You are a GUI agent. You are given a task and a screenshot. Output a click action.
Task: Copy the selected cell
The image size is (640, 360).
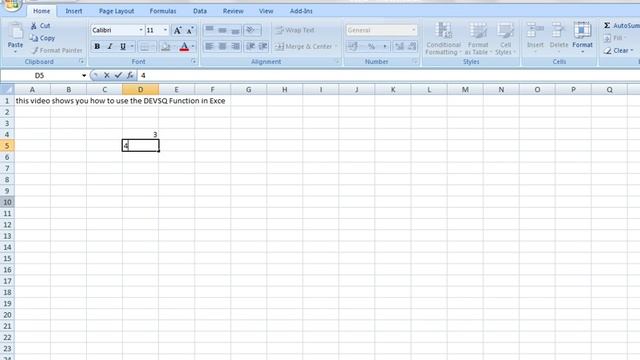coord(42,38)
